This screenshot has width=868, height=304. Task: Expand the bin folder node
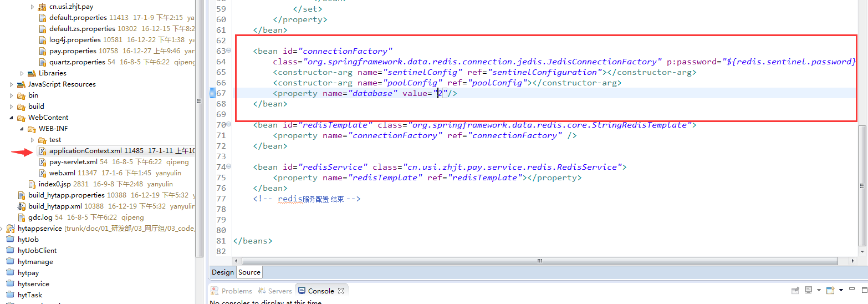[x=12, y=95]
